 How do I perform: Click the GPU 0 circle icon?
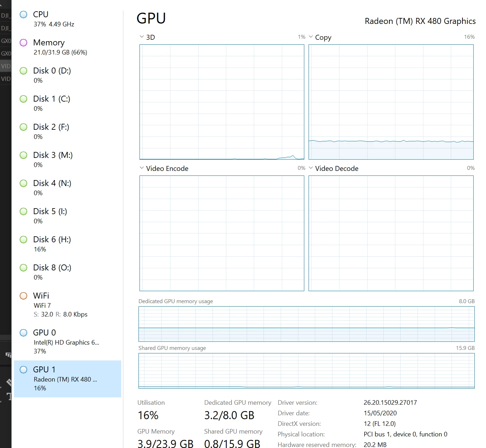click(24, 333)
